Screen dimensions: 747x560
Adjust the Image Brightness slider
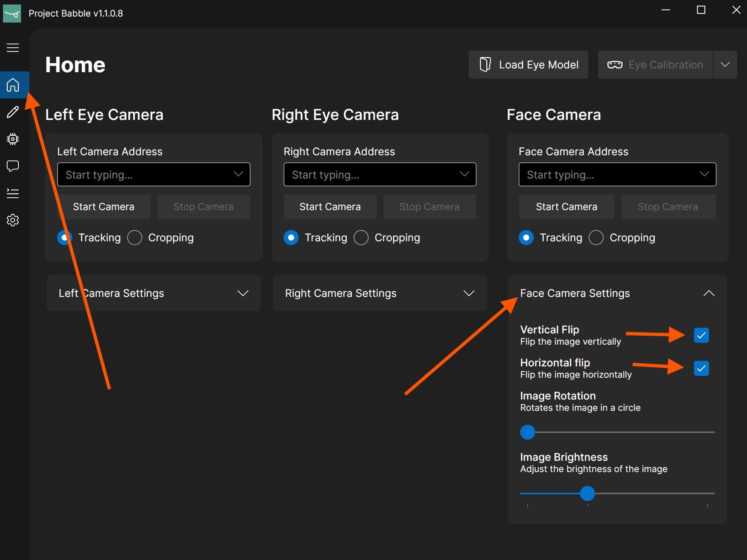pyautogui.click(x=588, y=494)
